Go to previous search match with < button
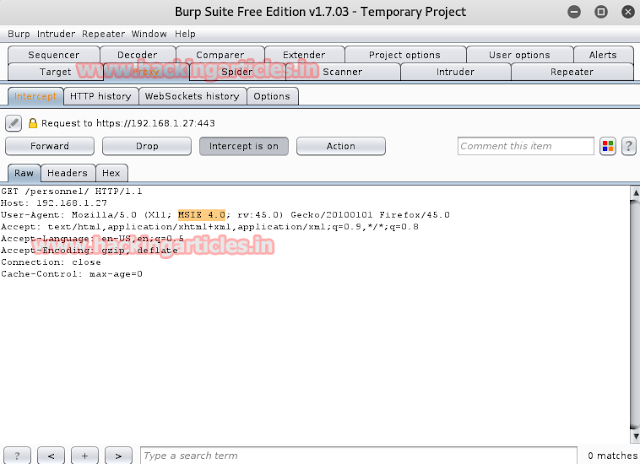The width and height of the screenshot is (640, 464). pos(51,455)
